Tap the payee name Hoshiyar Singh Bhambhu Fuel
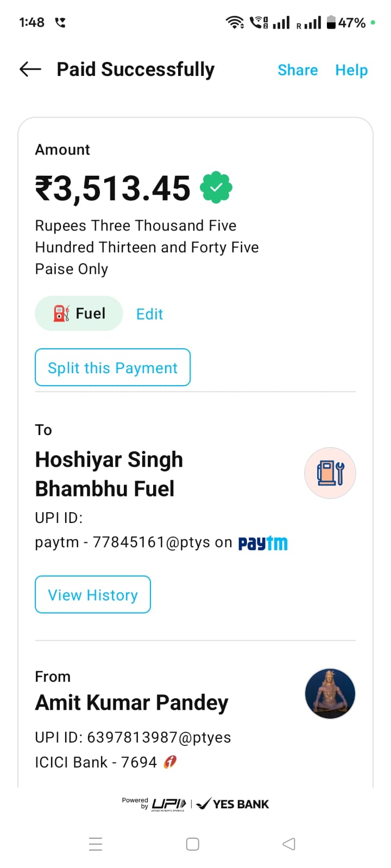The width and height of the screenshot is (391, 868). pos(109,474)
